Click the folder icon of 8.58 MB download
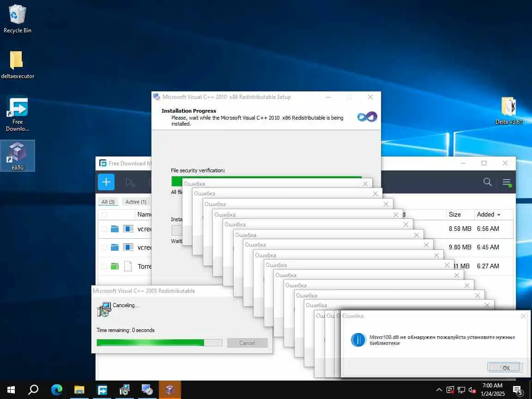 pyautogui.click(x=115, y=229)
